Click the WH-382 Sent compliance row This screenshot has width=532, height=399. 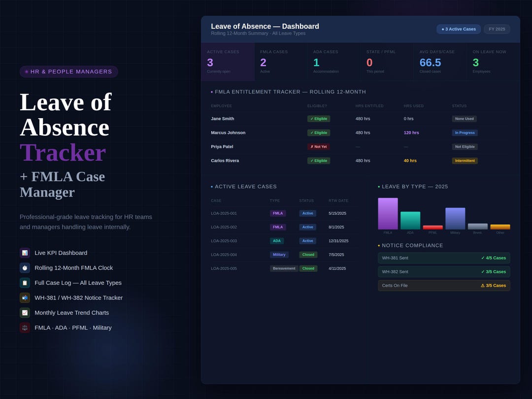point(444,272)
